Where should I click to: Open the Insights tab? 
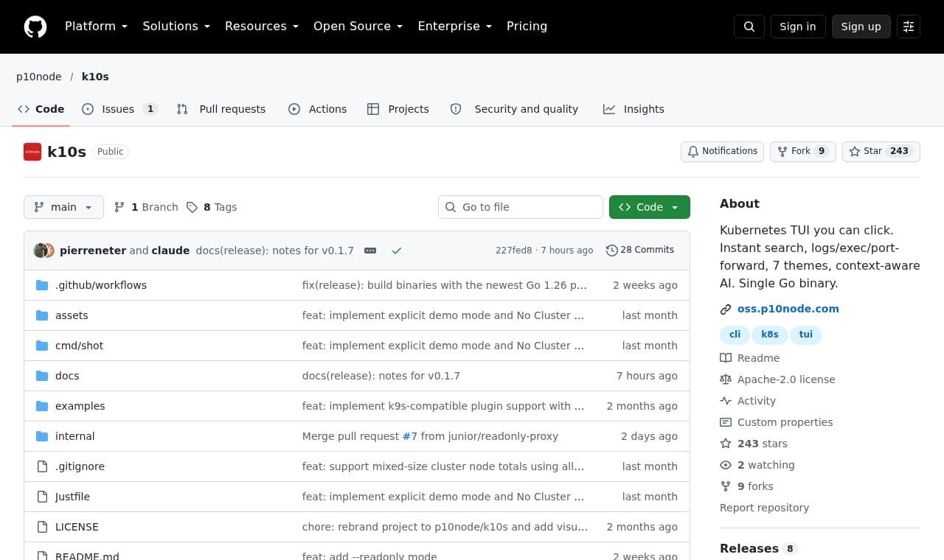click(x=634, y=109)
